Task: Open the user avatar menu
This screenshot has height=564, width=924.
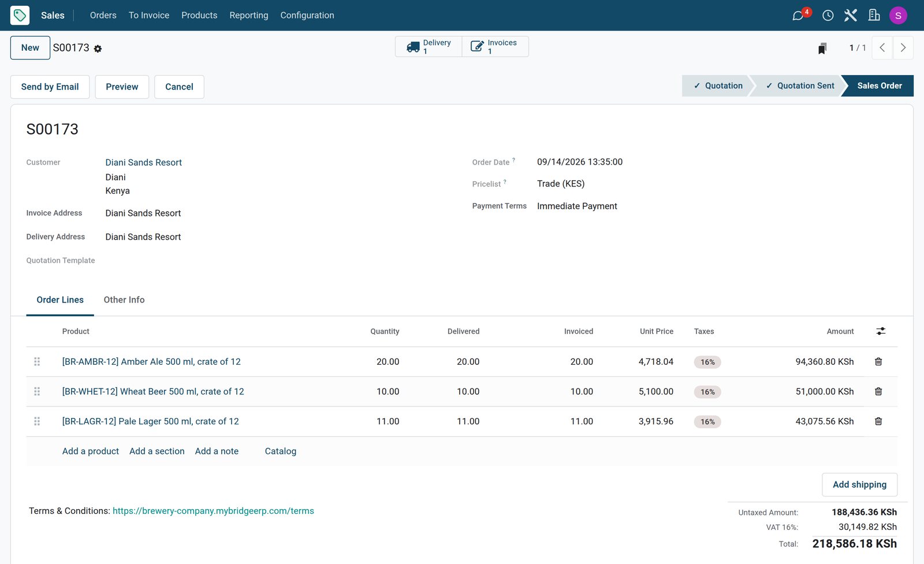Action: pyautogui.click(x=898, y=15)
